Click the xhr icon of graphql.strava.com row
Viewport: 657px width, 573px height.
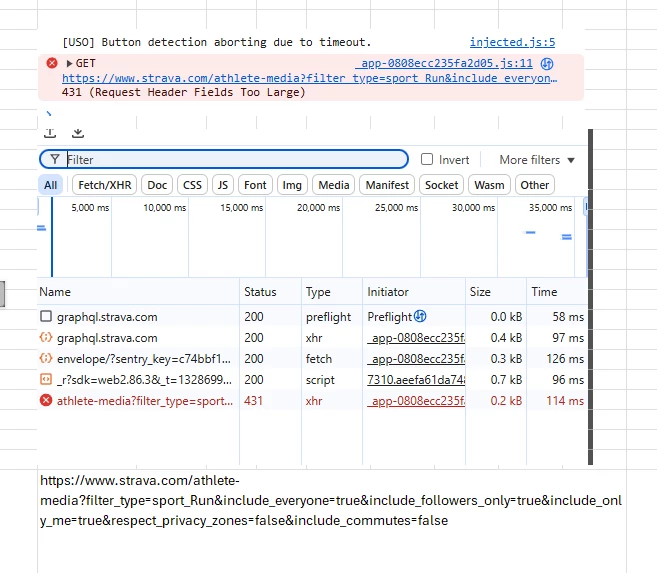point(46,337)
